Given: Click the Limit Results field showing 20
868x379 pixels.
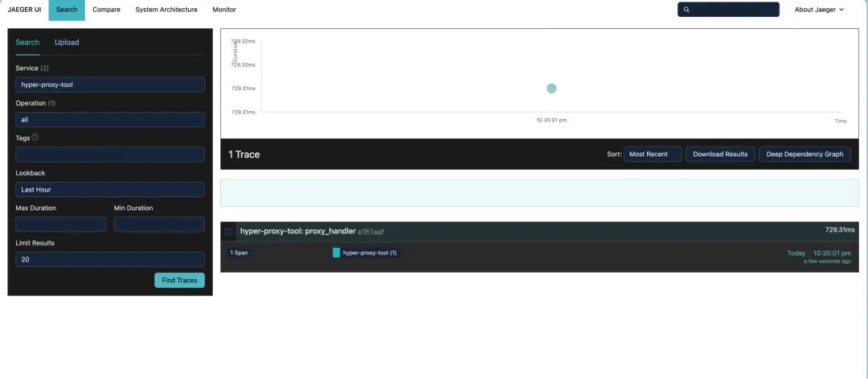Looking at the screenshot, I should coord(110,259).
